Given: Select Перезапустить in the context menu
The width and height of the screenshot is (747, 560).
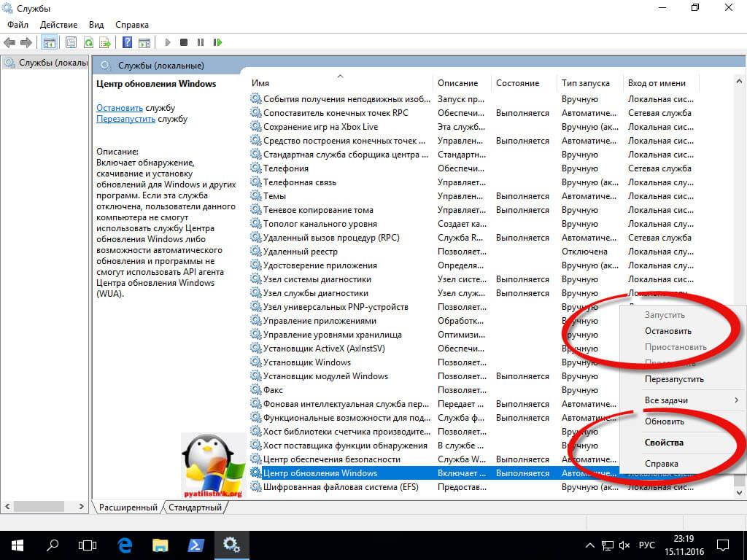Looking at the screenshot, I should tap(674, 379).
